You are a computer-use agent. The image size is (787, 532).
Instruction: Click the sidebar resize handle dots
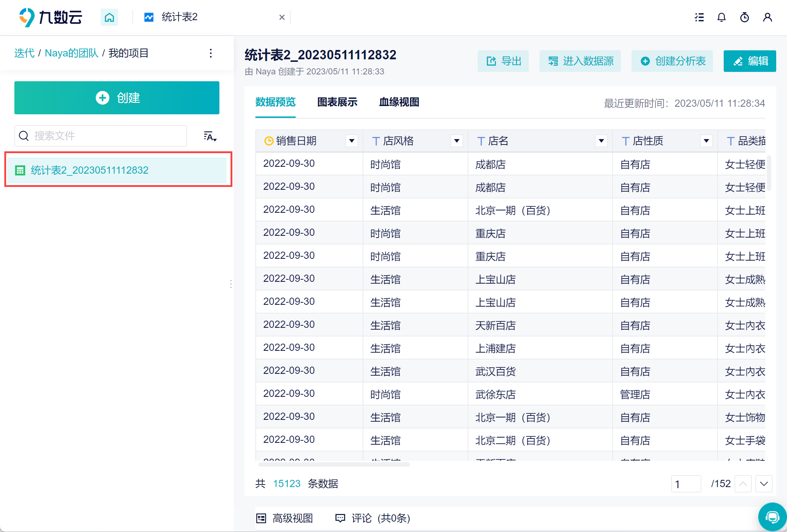[231, 284]
